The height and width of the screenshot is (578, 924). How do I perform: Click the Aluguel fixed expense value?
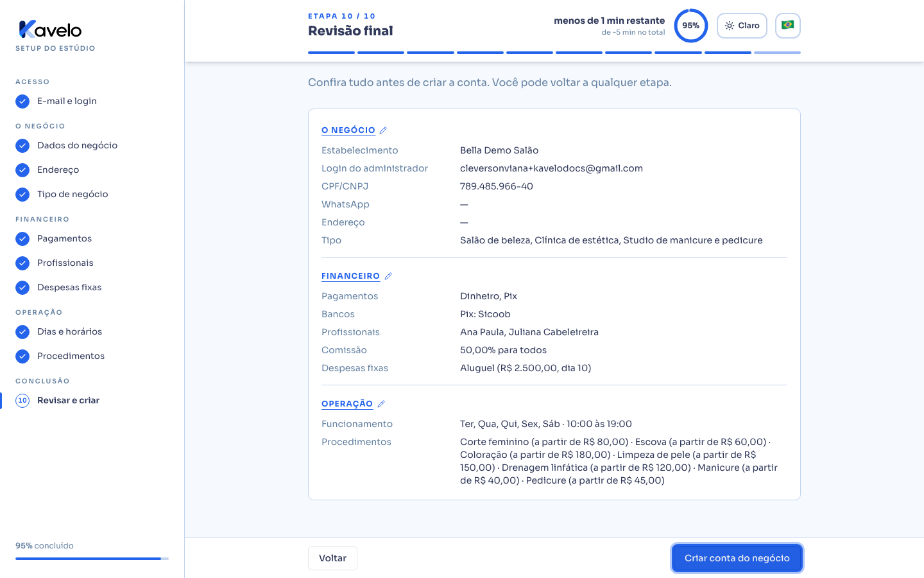pyautogui.click(x=526, y=368)
